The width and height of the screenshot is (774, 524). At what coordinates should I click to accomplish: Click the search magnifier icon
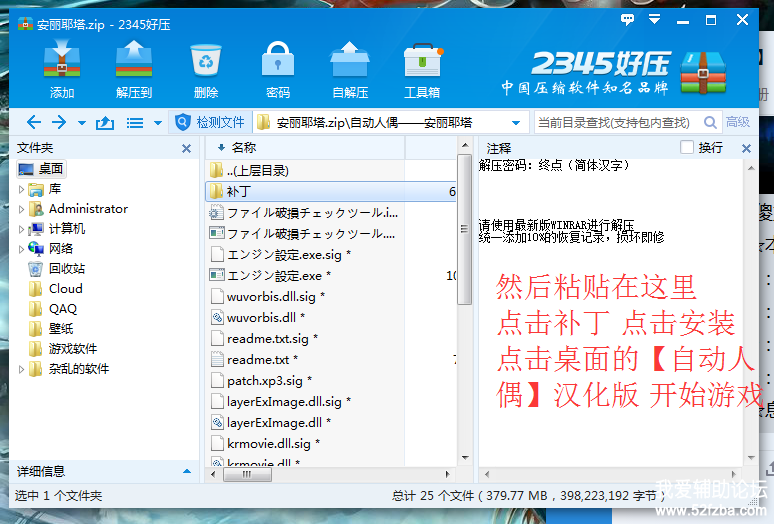(x=710, y=122)
